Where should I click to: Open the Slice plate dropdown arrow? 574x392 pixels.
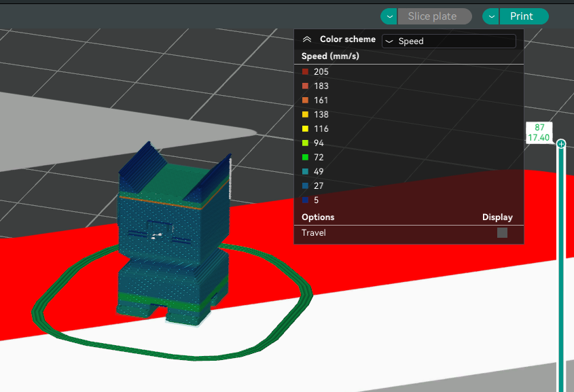[389, 16]
